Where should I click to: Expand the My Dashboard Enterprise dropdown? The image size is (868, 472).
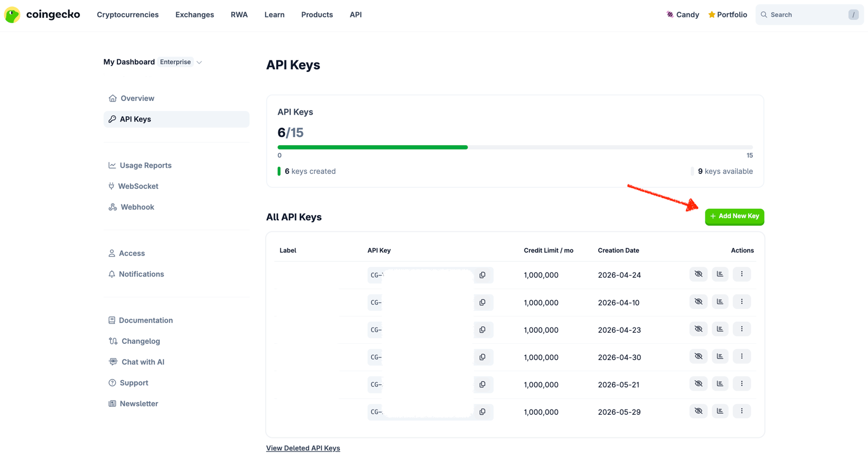(153, 62)
